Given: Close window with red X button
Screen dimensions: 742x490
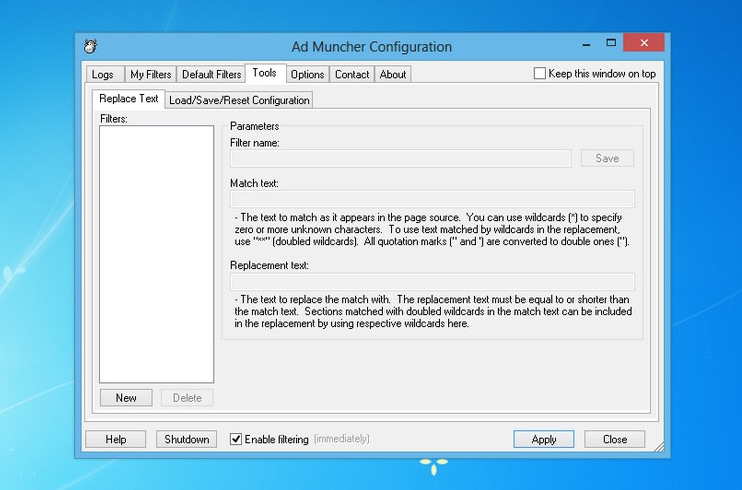Looking at the screenshot, I should click(x=644, y=43).
